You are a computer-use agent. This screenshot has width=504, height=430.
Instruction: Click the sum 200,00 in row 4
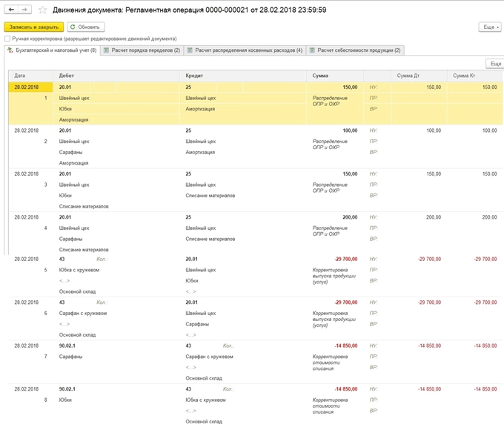(x=350, y=217)
